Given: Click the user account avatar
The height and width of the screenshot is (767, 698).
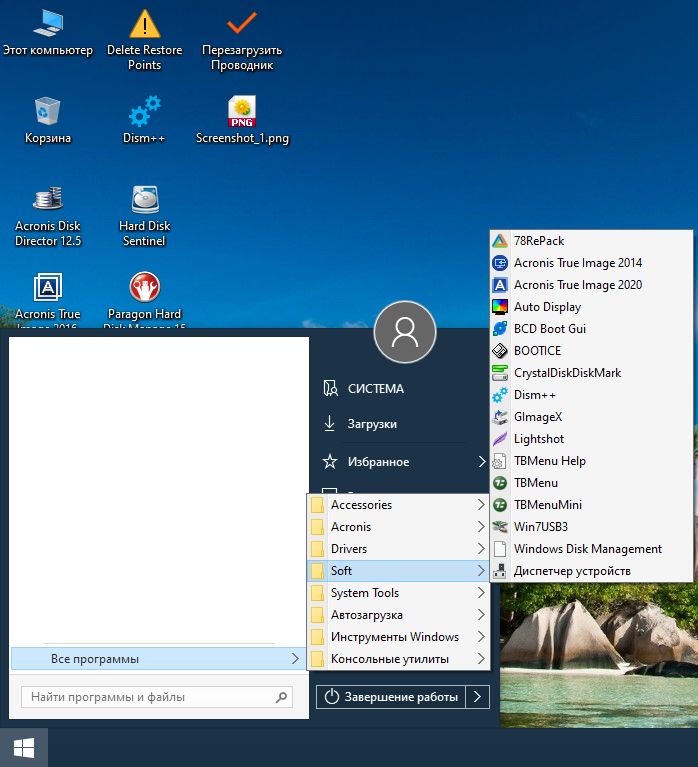Looking at the screenshot, I should [405, 332].
